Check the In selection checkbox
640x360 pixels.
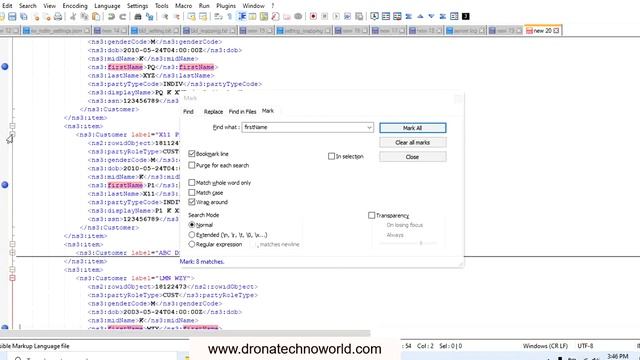coord(331,156)
